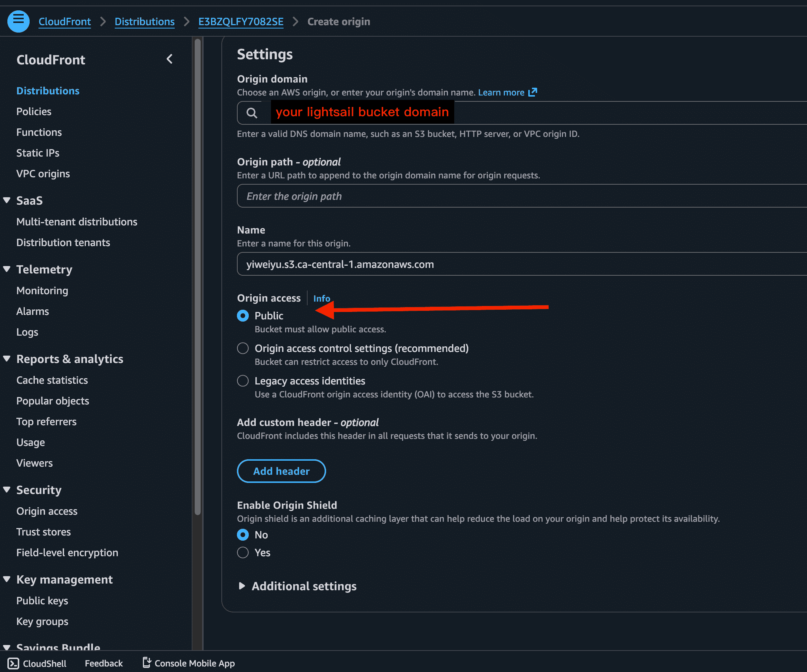Open Cache statistics in the sidebar
Image resolution: width=807 pixels, height=672 pixels.
[x=52, y=380]
